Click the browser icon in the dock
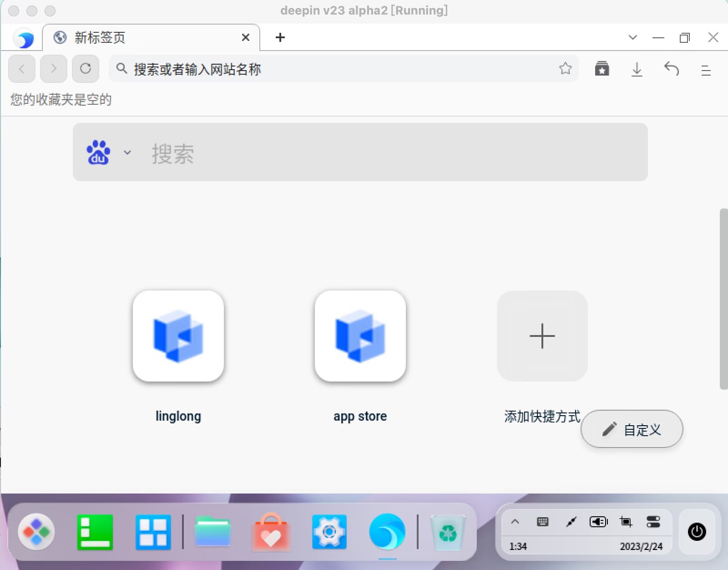This screenshot has height=570, width=728. coord(387,531)
